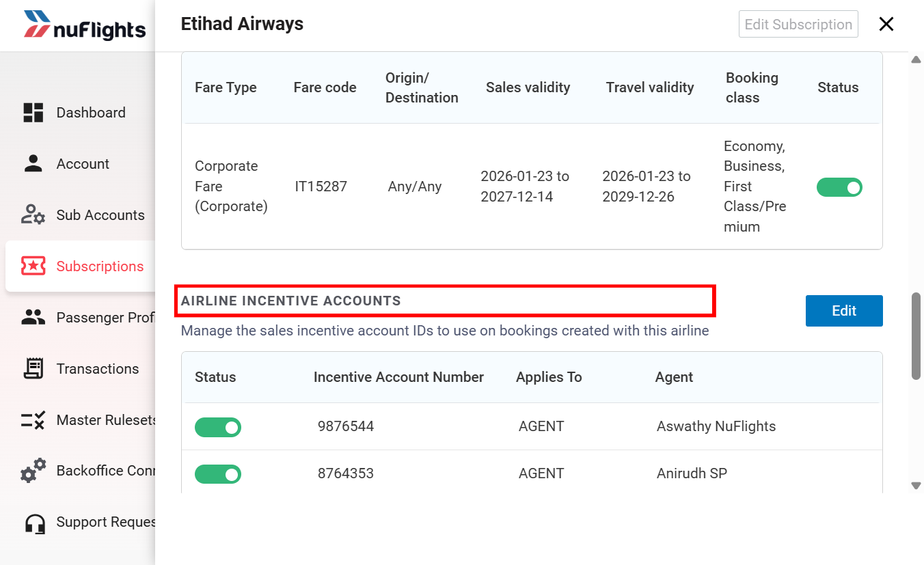This screenshot has width=924, height=565.
Task: Click the Subscriptions ticket star icon
Action: click(33, 266)
